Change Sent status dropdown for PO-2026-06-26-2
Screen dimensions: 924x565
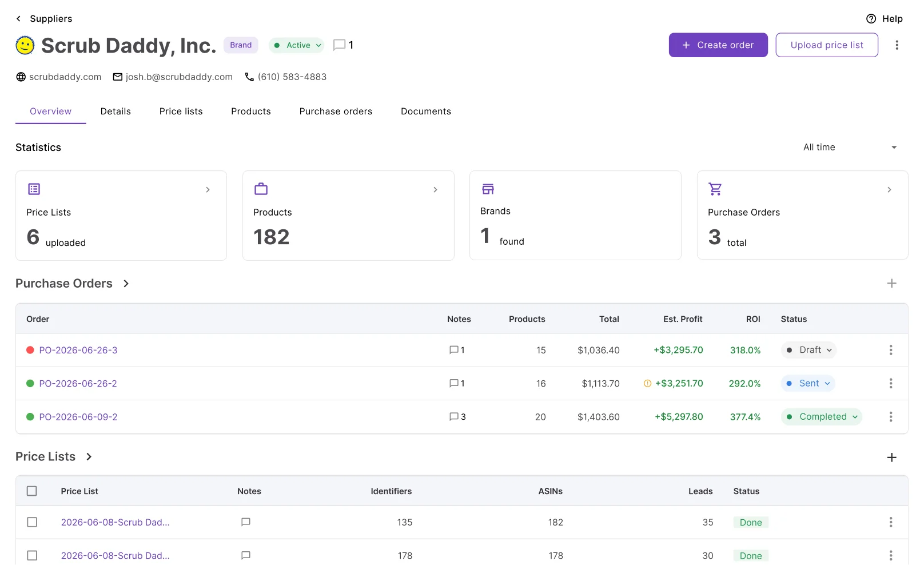click(808, 383)
